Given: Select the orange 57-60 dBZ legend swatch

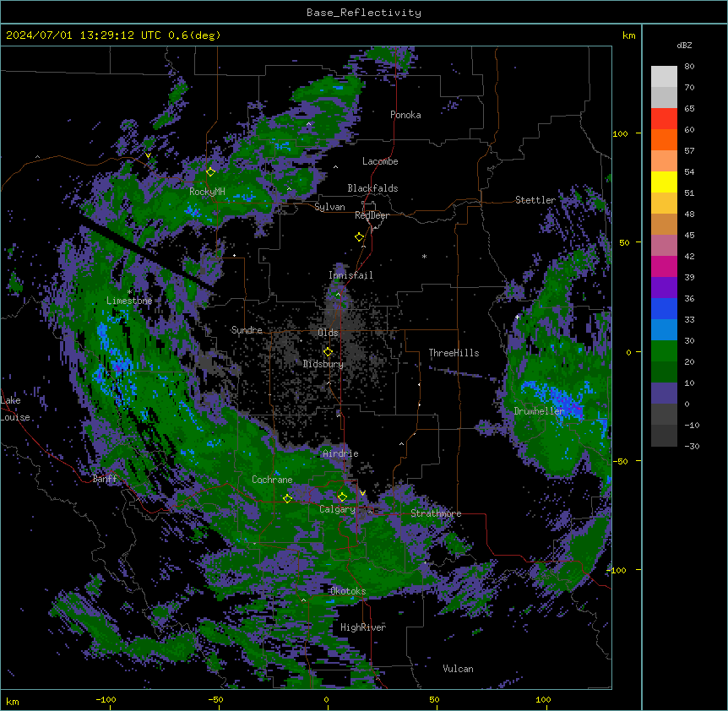Looking at the screenshot, I should [664, 139].
